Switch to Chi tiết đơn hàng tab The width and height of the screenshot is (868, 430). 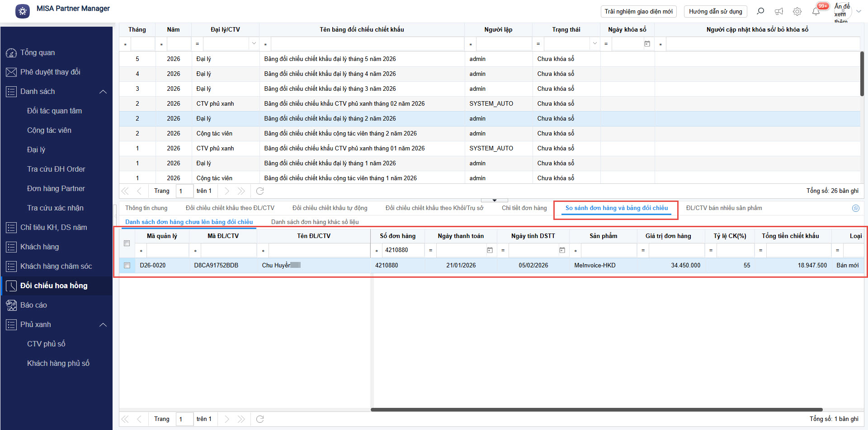(524, 208)
